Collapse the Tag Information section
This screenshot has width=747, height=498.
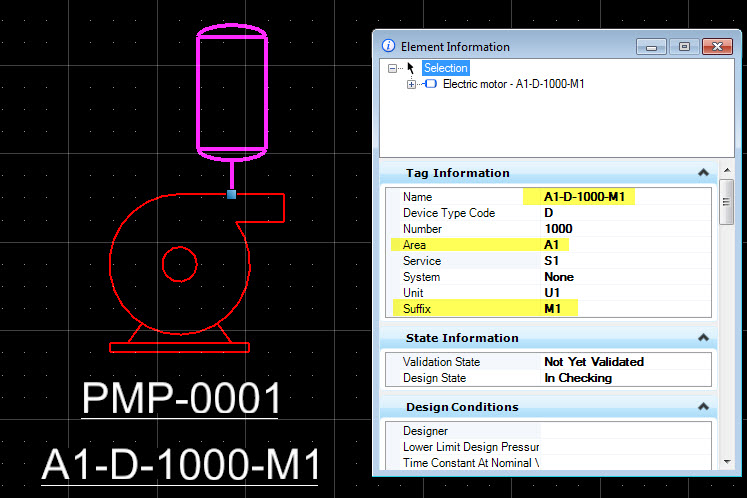[703, 173]
